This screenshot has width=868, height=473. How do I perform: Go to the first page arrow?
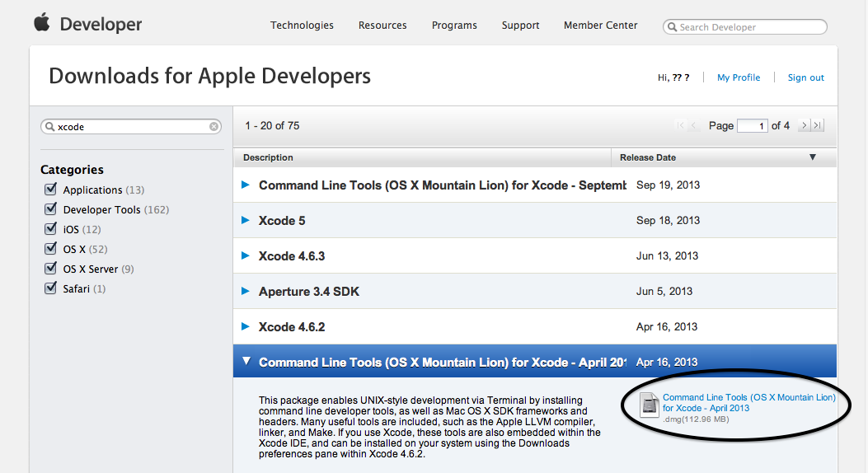[680, 125]
